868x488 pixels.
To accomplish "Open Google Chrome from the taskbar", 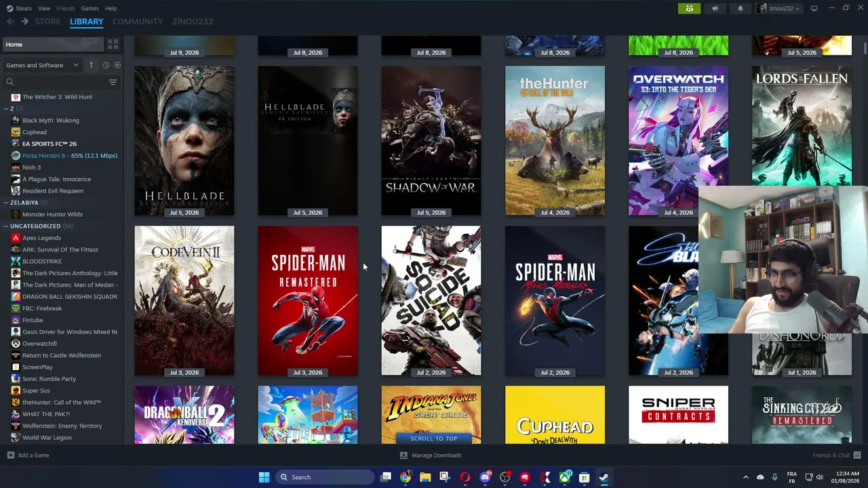I will point(405,477).
